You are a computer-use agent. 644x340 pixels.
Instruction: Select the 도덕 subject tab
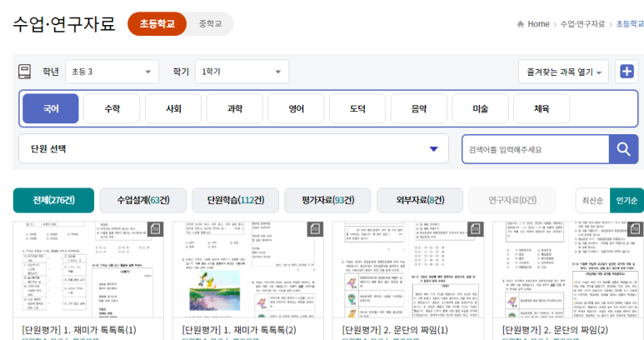pyautogui.click(x=357, y=108)
